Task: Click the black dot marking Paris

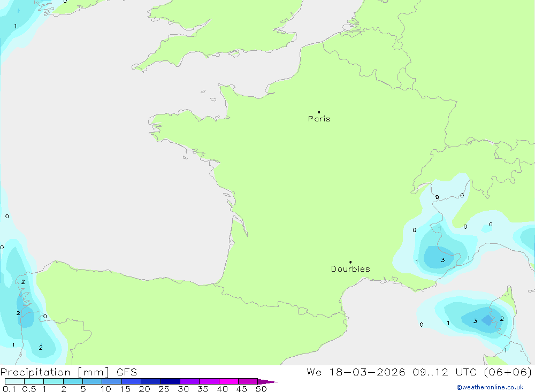Action: tap(319, 112)
